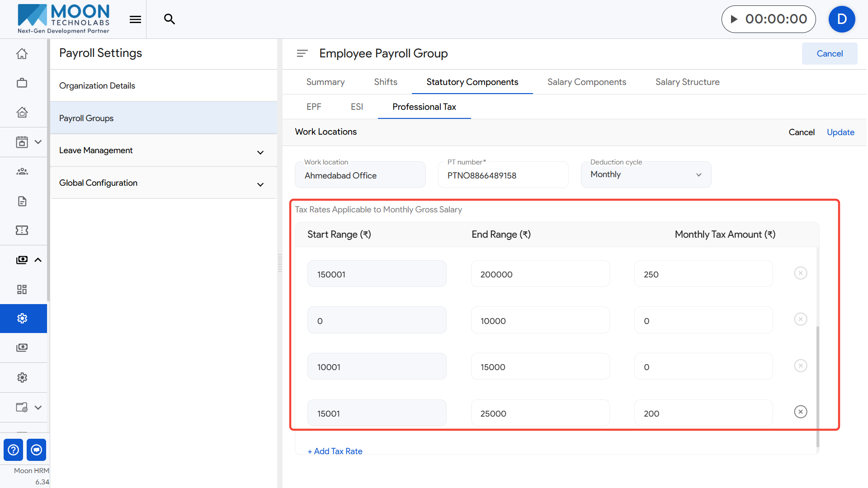
Task: Click the ticket icon in sidebar
Action: [22, 230]
